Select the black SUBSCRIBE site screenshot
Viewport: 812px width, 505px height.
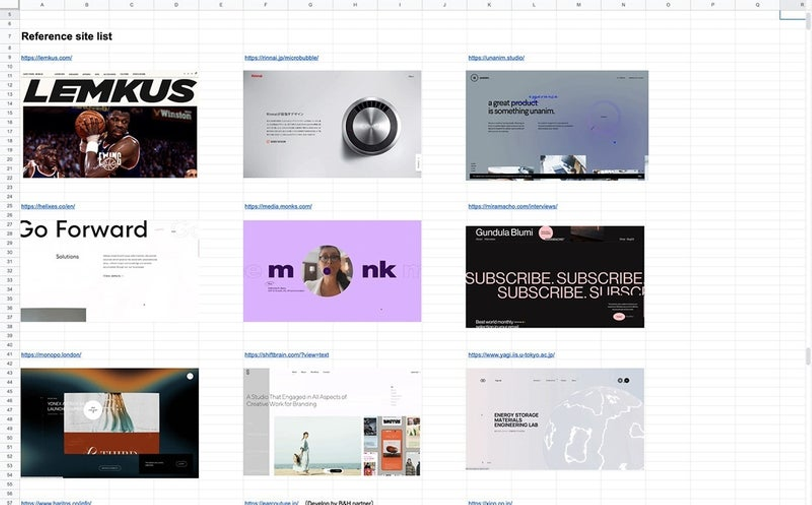tap(555, 276)
